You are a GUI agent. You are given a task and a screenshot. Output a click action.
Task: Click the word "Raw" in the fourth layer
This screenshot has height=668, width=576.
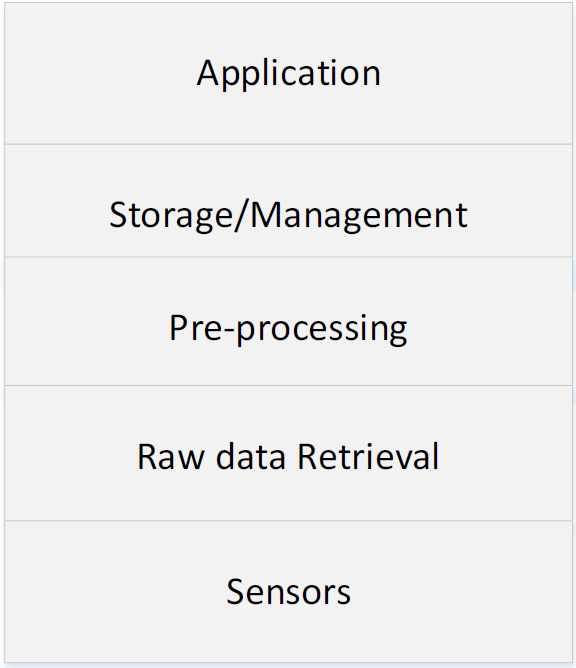pyautogui.click(x=171, y=457)
